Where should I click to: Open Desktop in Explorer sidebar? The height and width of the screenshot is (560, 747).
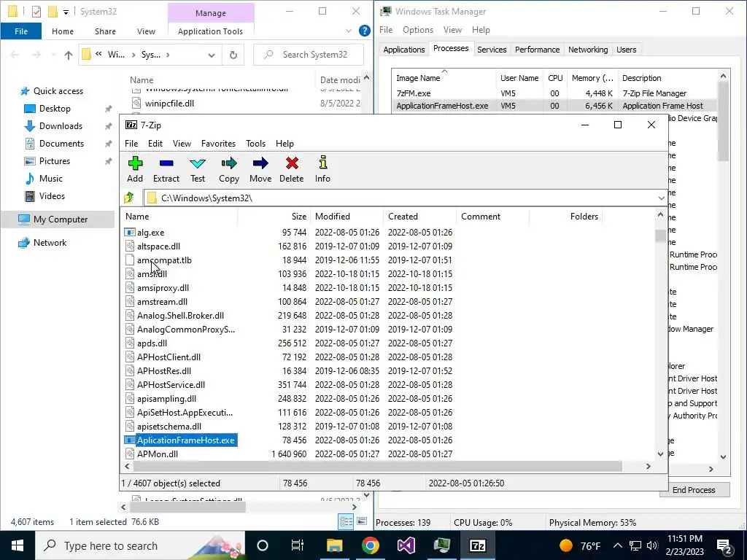point(47,109)
